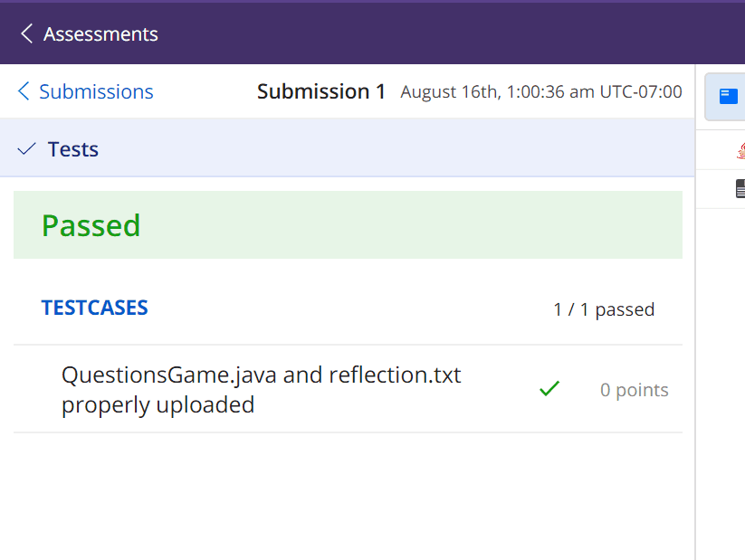Click the 0 points score label
The image size is (745, 560).
pyautogui.click(x=634, y=390)
